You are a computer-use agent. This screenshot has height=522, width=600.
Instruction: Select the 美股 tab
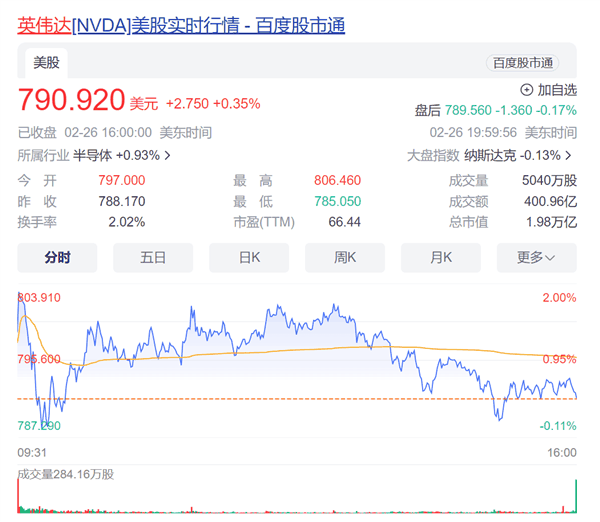(x=46, y=63)
